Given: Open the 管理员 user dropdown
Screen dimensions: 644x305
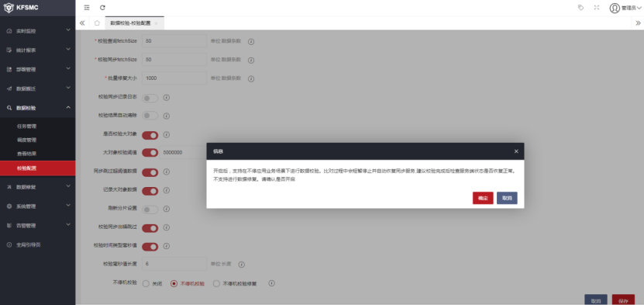Looking at the screenshot, I should point(631,8).
